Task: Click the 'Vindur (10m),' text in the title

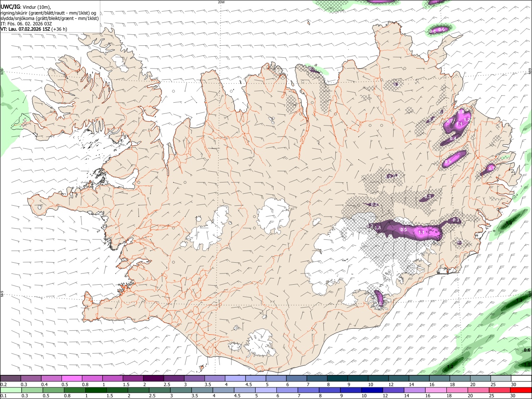Action: [x=36, y=7]
